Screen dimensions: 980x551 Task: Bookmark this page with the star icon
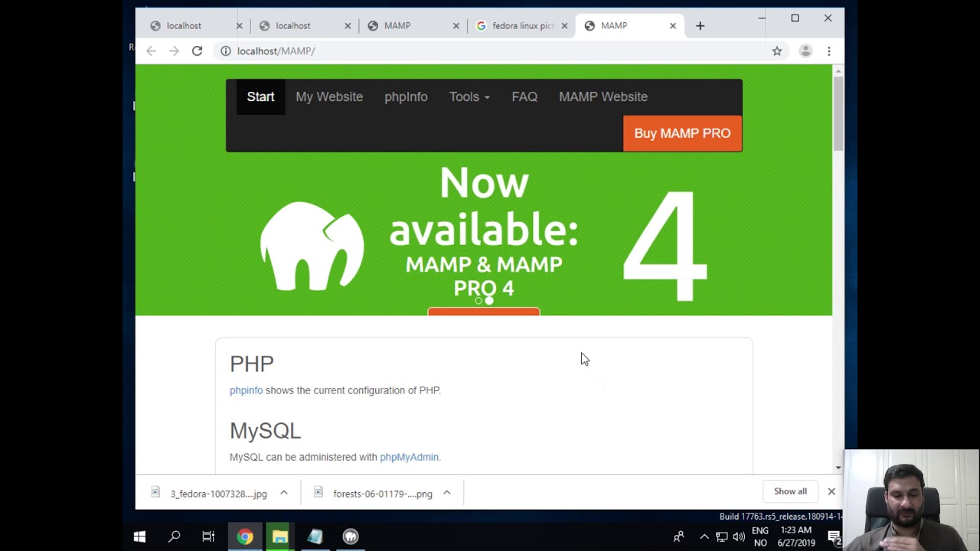tap(777, 51)
